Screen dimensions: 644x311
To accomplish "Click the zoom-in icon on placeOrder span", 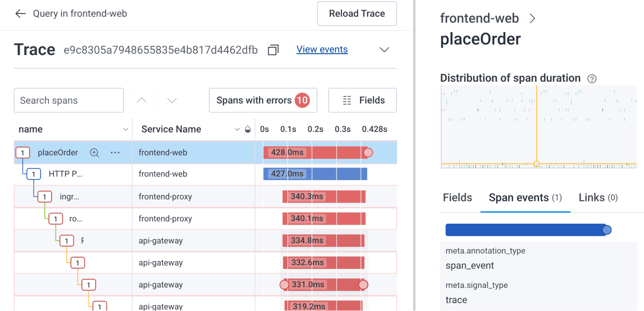I will click(94, 152).
